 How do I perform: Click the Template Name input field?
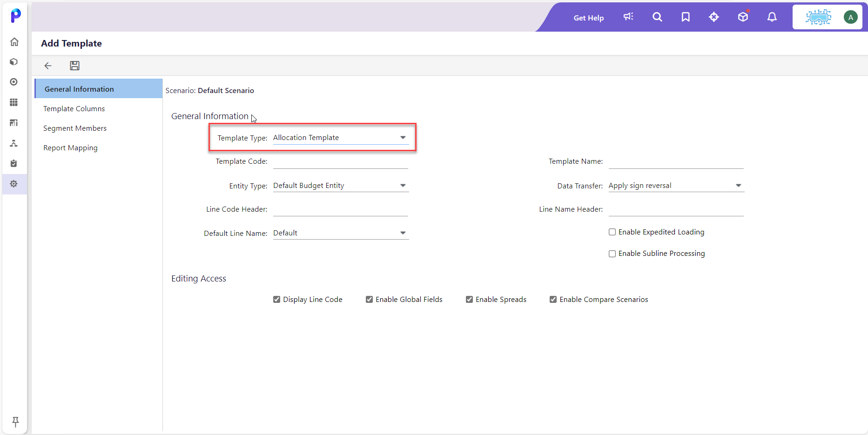tap(676, 161)
